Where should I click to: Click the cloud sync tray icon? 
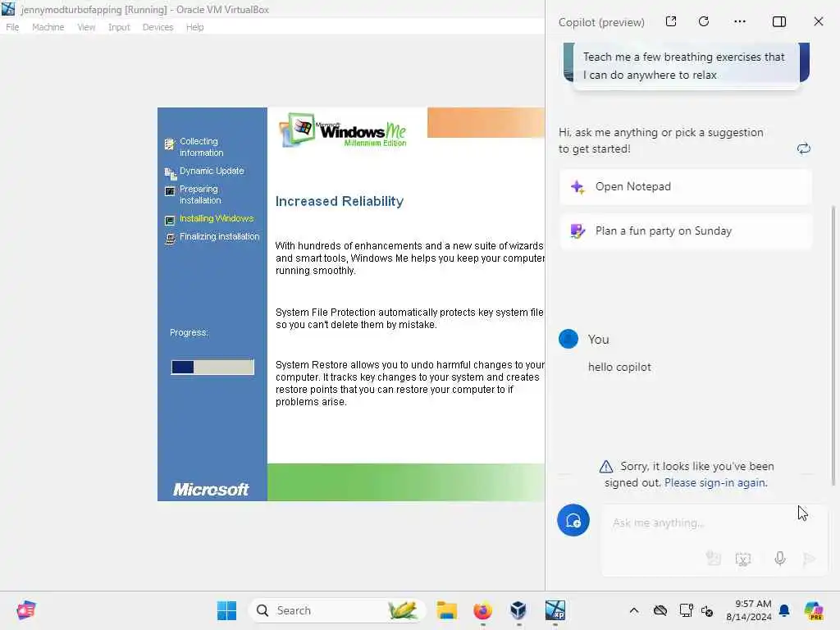660,610
